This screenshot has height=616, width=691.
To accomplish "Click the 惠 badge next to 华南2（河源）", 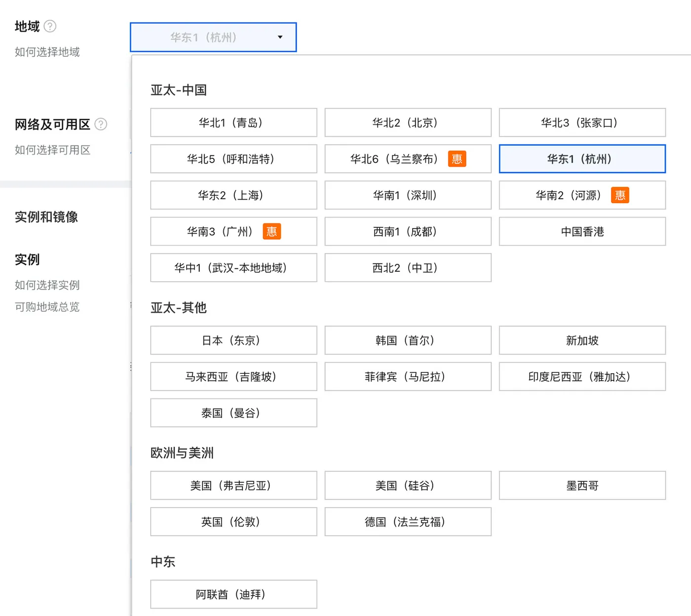I will [620, 195].
